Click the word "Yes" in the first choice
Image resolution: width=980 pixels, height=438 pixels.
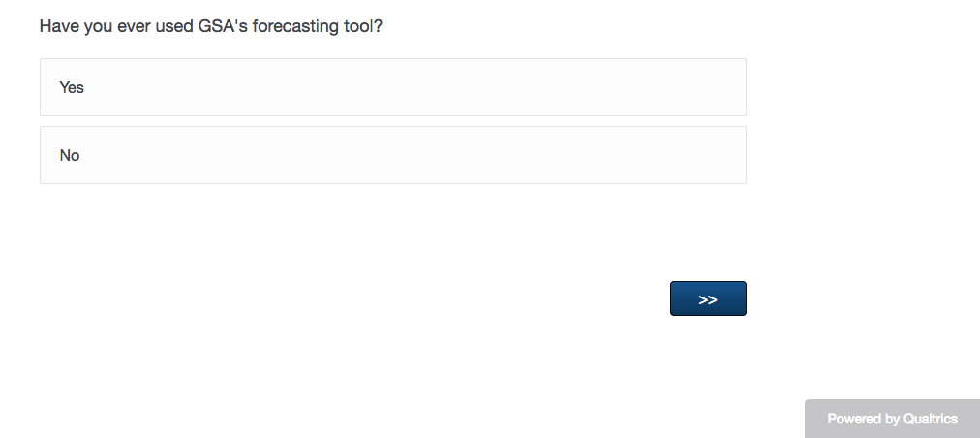pos(72,87)
